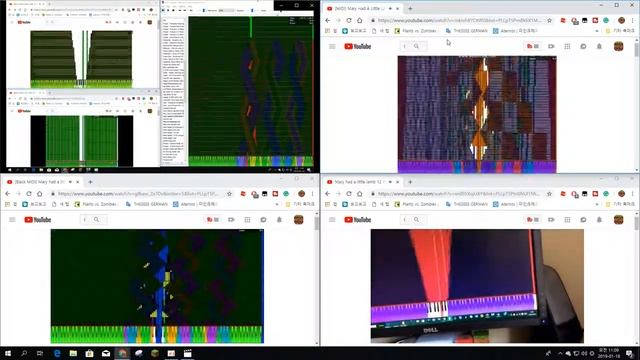This screenshot has height=360, width=640.
Task: Reload the page in the top-right Chrome window
Action: tap(349, 20)
